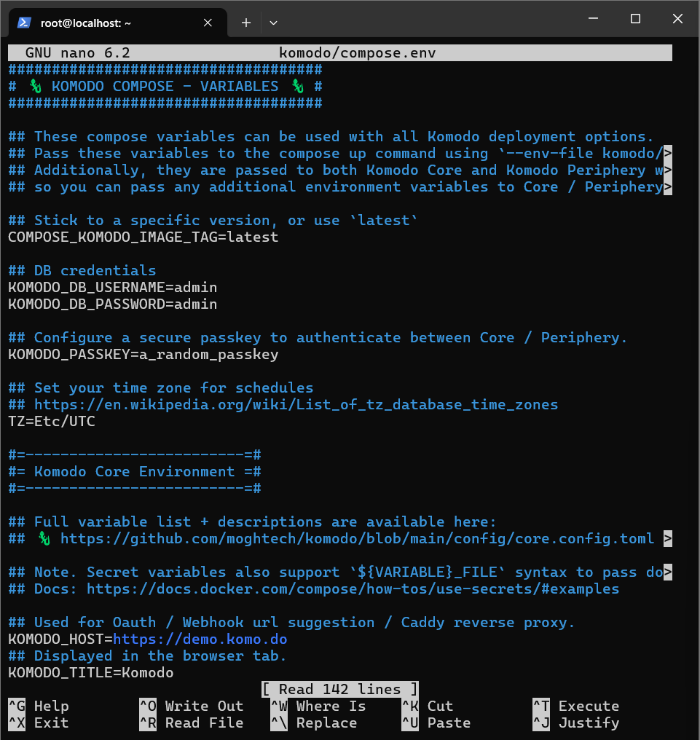The image size is (700, 740).
Task: Click the ^T Execute shortcut
Action: (576, 706)
